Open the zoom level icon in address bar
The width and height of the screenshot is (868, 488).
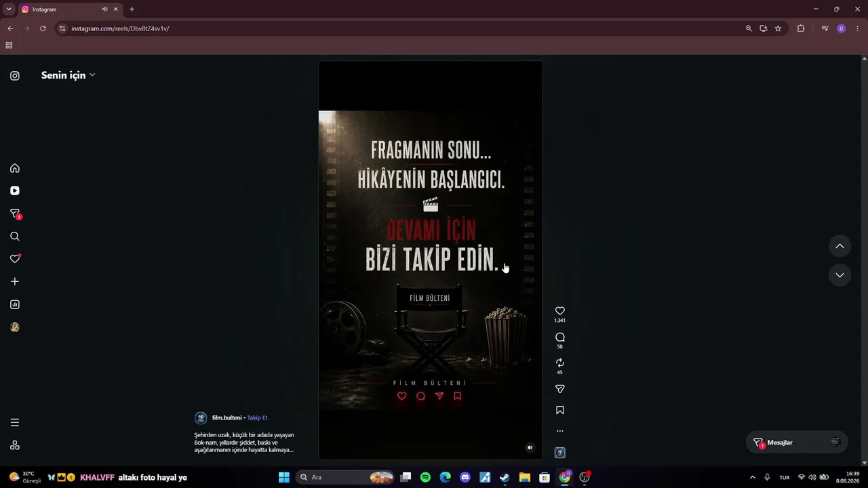click(x=749, y=28)
